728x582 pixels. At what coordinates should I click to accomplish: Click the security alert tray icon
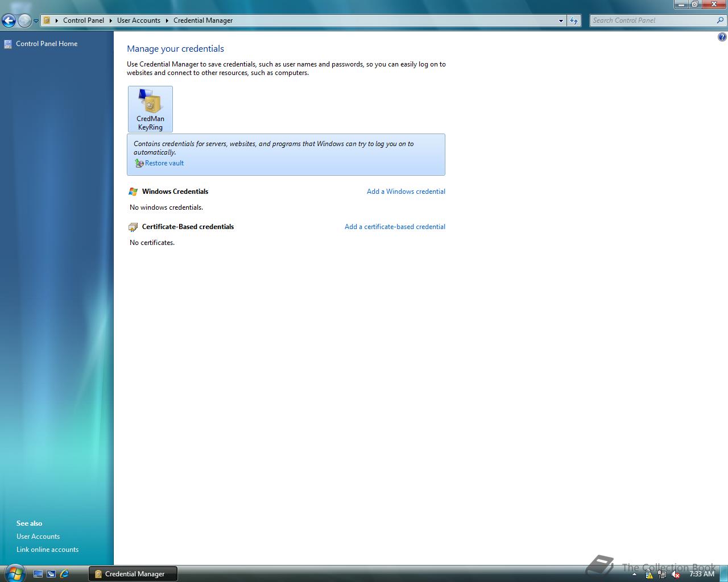tap(649, 574)
